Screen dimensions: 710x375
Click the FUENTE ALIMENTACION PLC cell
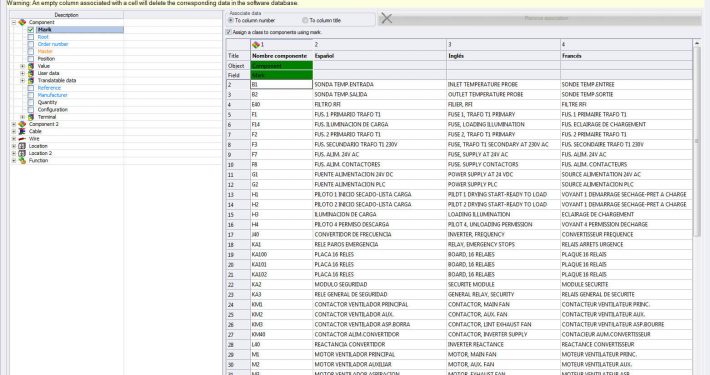coord(379,184)
